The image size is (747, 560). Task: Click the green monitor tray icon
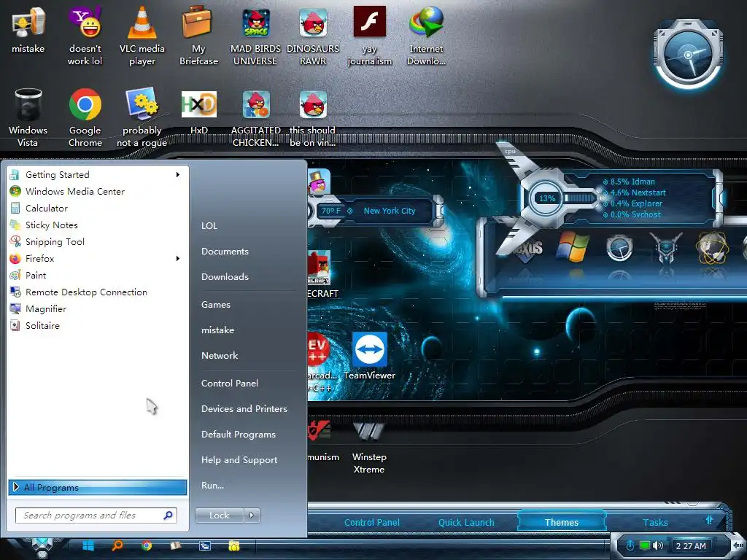point(644,545)
